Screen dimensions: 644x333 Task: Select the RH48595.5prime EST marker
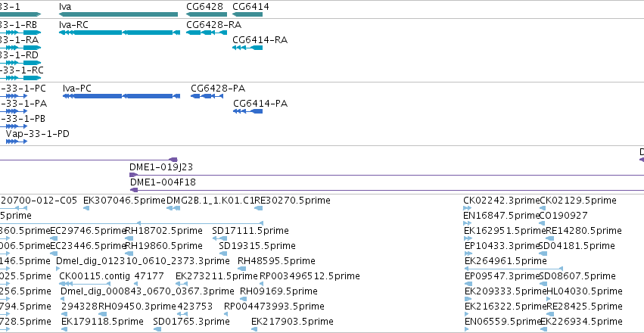(x=242, y=269)
